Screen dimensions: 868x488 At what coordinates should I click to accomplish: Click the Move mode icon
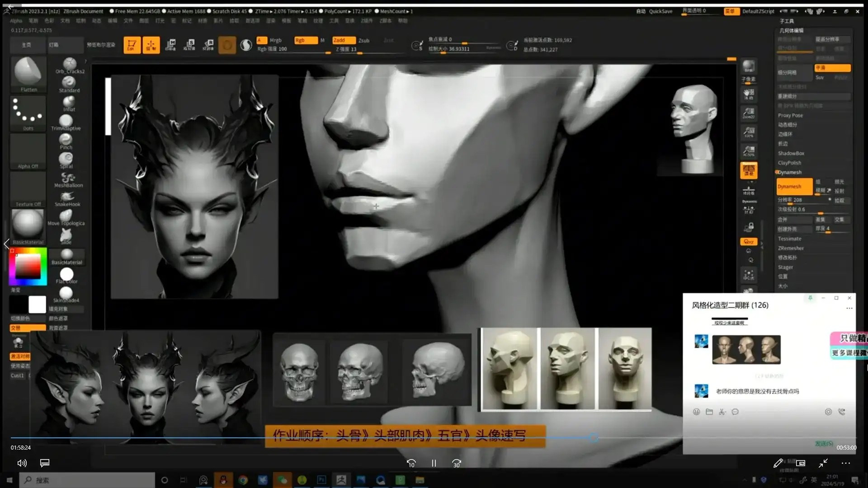(170, 45)
